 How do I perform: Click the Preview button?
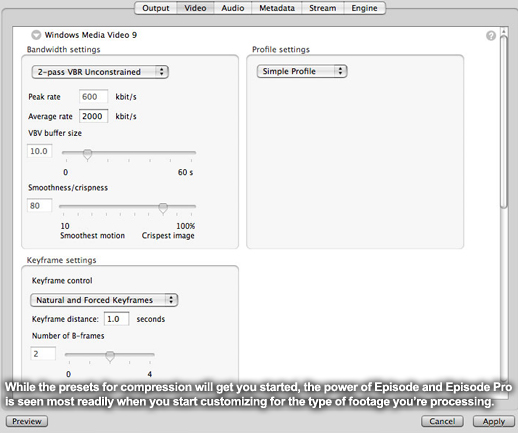pos(27,421)
